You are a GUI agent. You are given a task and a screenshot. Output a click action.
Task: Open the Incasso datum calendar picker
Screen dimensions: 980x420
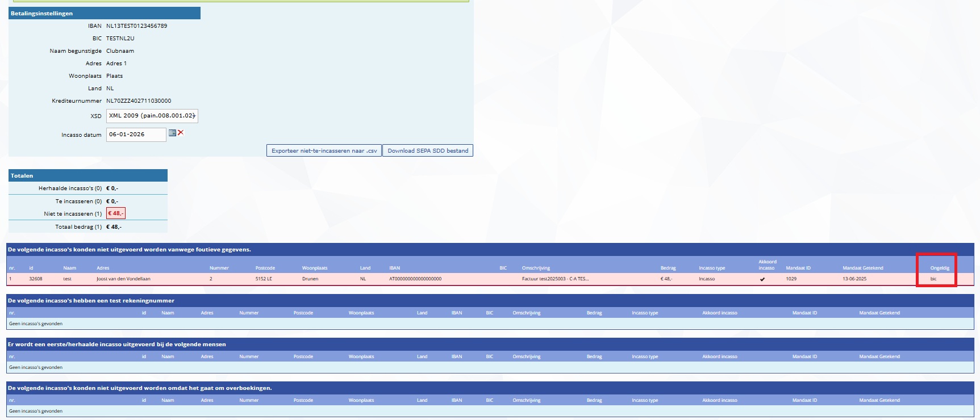(x=172, y=133)
